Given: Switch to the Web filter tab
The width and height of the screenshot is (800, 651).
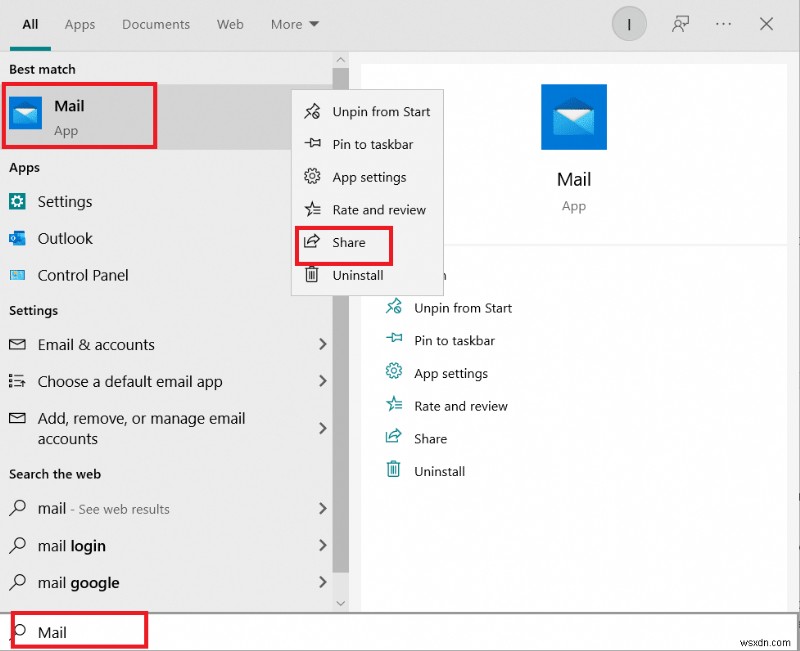Looking at the screenshot, I should [x=230, y=24].
